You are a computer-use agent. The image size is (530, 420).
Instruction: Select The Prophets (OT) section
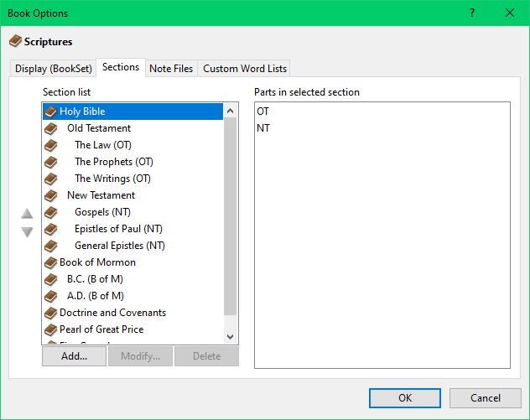coord(132,162)
